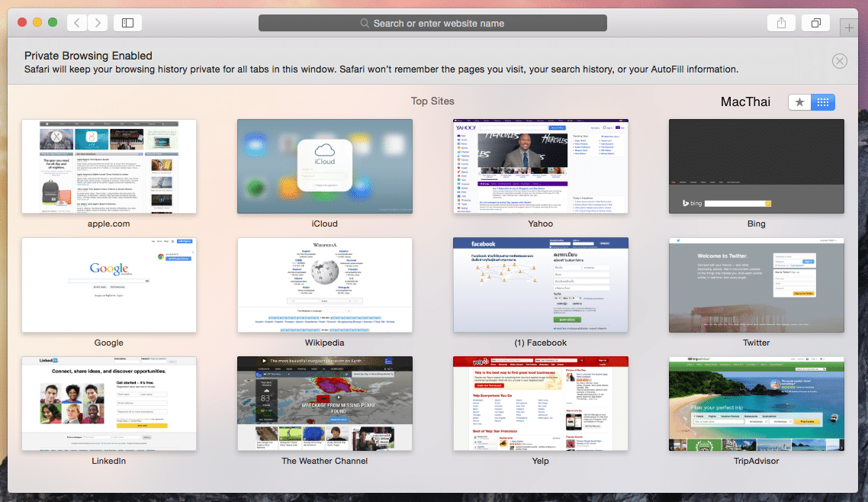The width and height of the screenshot is (868, 502).
Task: Click the Share button in toolbar
Action: 781,23
